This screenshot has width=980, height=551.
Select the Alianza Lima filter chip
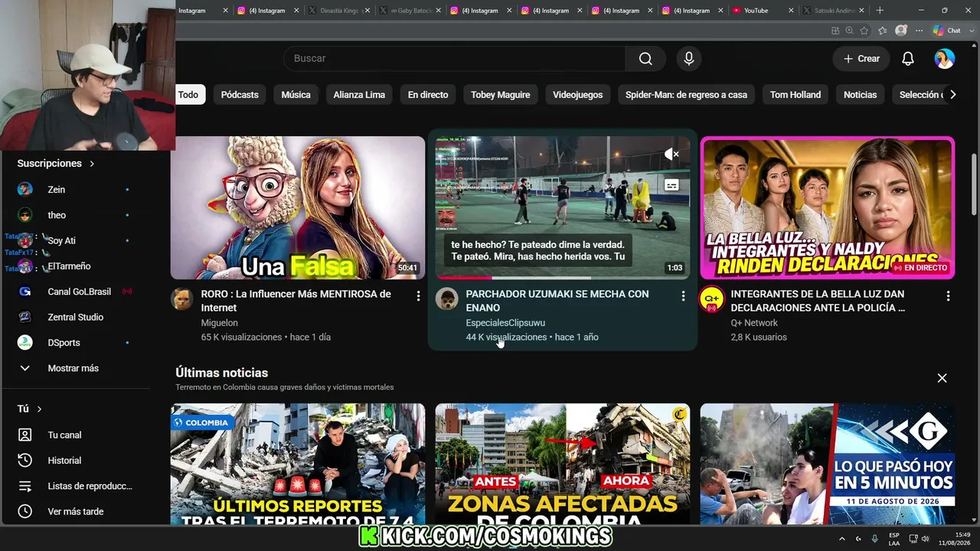[359, 95]
